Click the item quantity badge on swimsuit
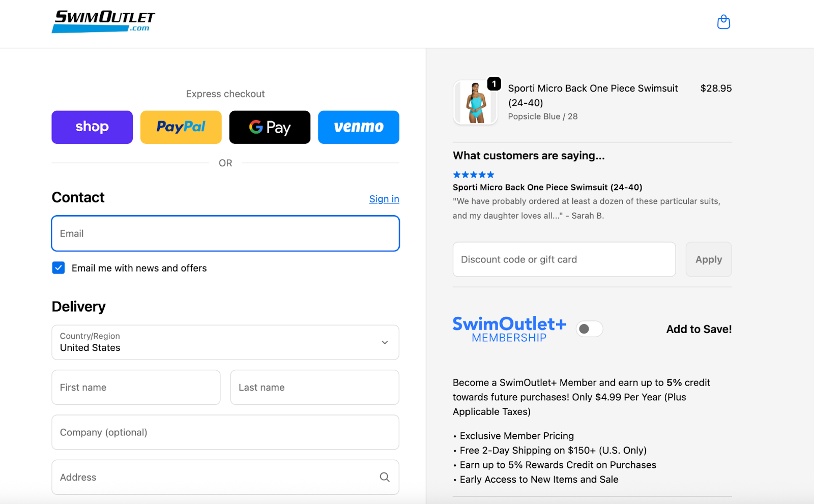Screen dimensions: 814x504 (494, 83)
